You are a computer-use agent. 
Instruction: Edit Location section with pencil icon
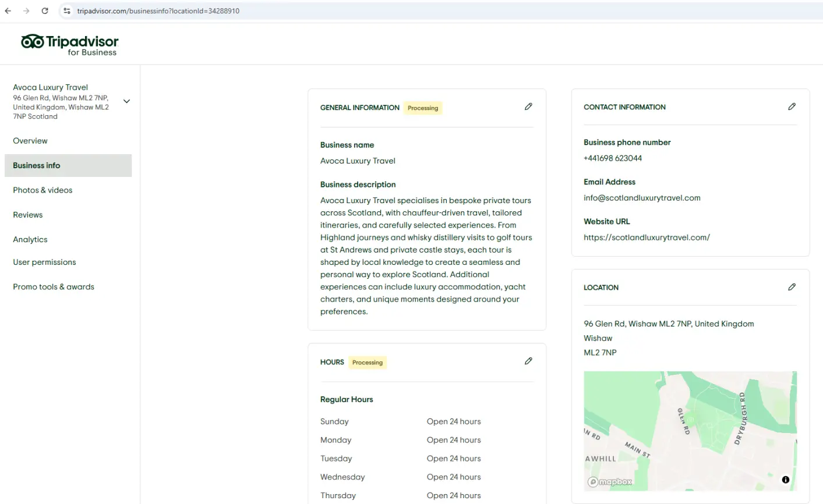792,287
